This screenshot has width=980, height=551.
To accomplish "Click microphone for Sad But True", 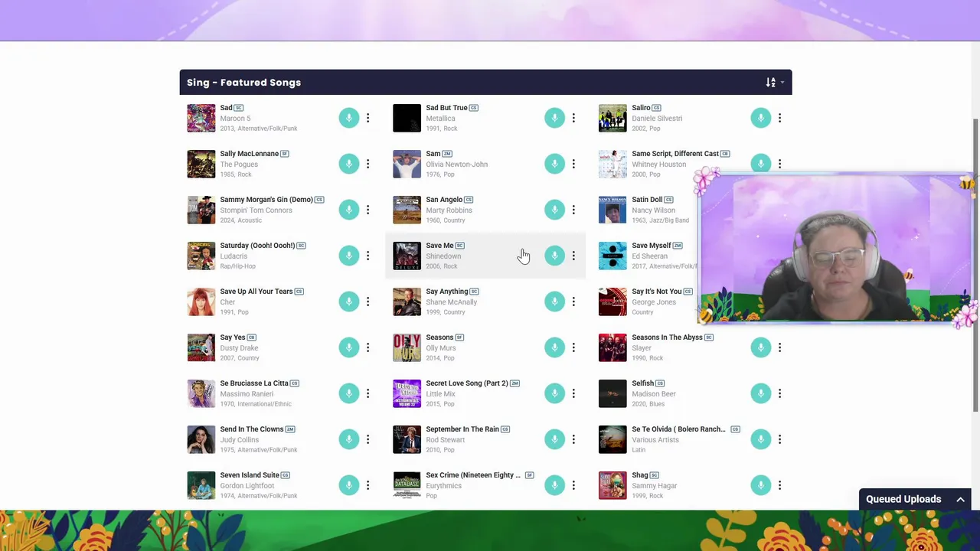I will [x=554, y=118].
